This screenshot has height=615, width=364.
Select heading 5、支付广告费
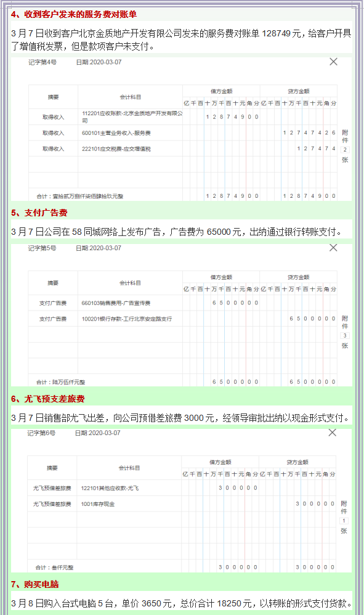pyautogui.click(x=39, y=213)
